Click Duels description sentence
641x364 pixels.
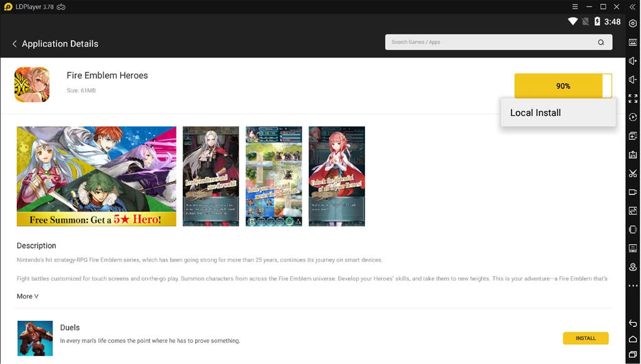coord(150,341)
